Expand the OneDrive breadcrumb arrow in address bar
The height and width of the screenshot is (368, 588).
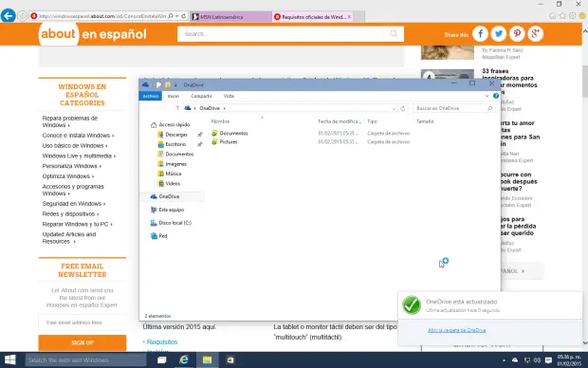click(224, 108)
